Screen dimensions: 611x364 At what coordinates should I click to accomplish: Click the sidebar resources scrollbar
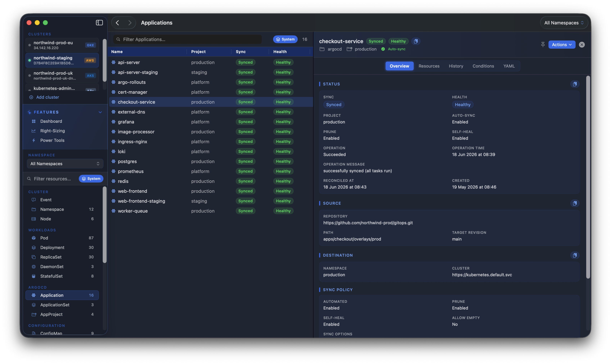(x=104, y=224)
